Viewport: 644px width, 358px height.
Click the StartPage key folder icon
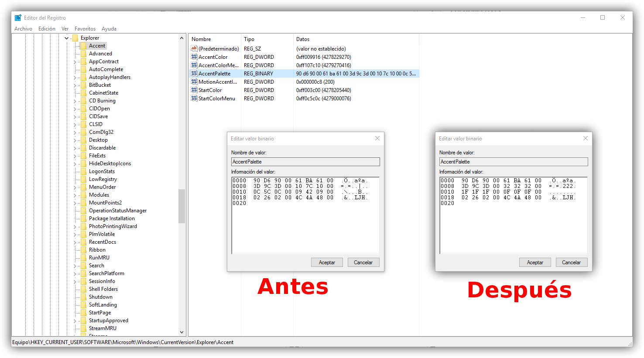[x=83, y=313]
